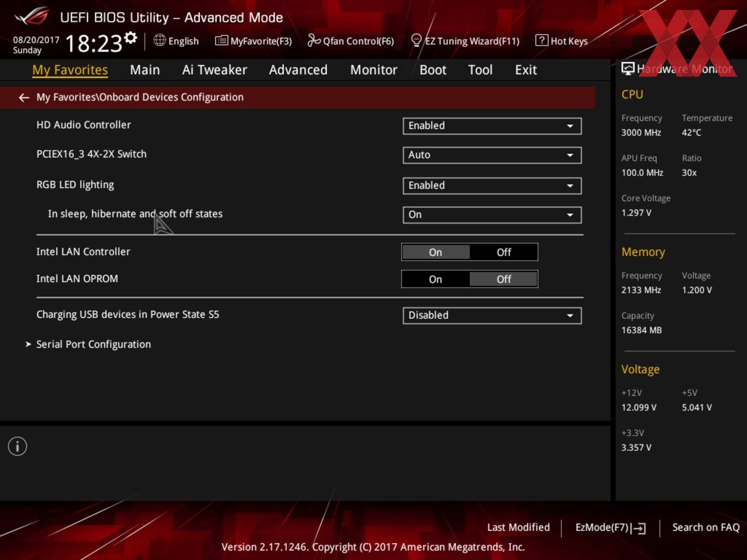Click the Memory voltage value 1.200 V
The height and width of the screenshot is (560, 747).
point(696,290)
